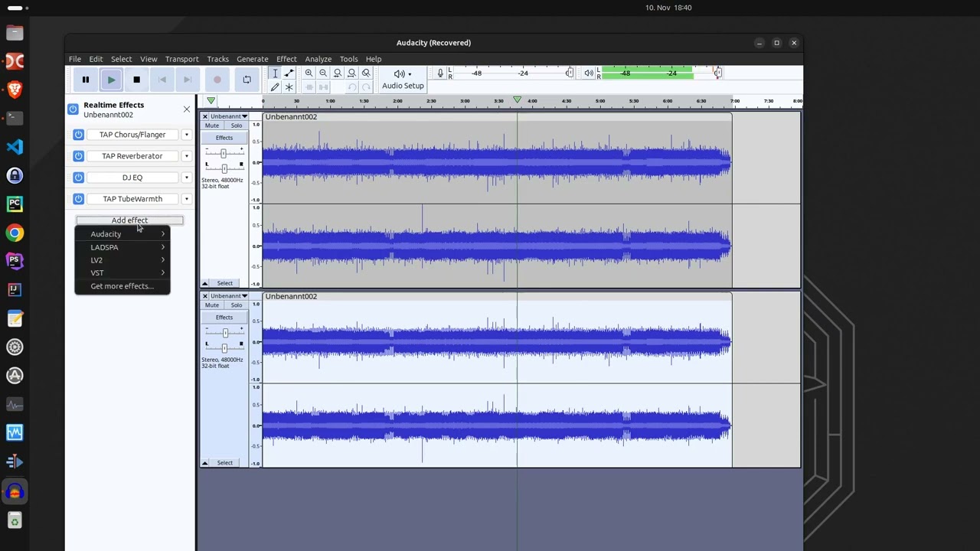This screenshot has width=980, height=551.
Task: Collapse first track with arrow button
Action: [x=204, y=283]
